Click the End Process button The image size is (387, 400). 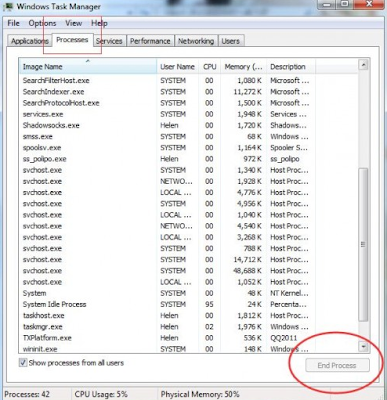click(337, 365)
